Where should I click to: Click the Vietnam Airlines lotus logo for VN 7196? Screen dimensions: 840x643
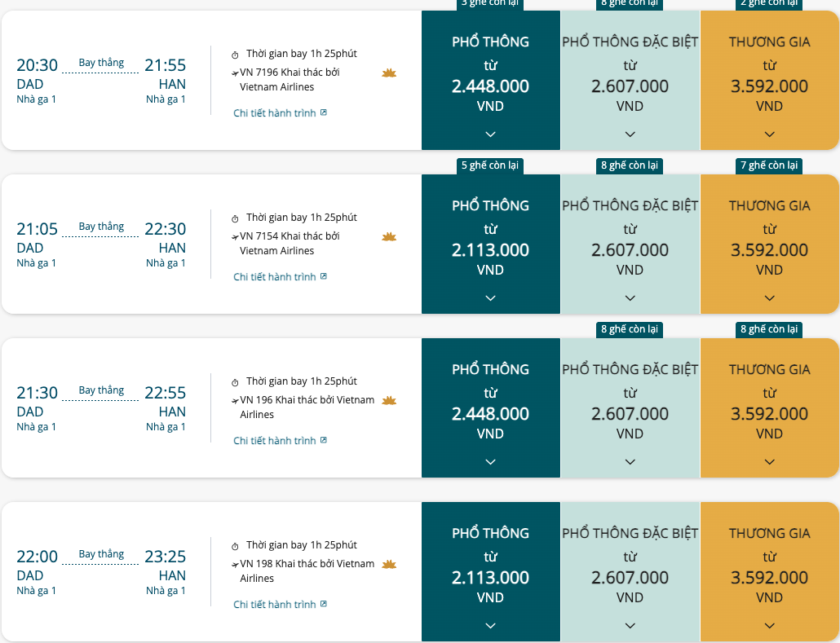coord(389,73)
